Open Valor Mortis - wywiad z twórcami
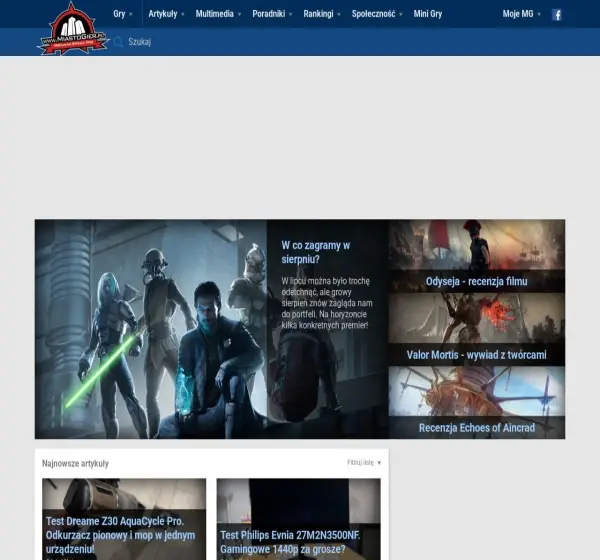The width and height of the screenshot is (600, 560). tap(476, 355)
